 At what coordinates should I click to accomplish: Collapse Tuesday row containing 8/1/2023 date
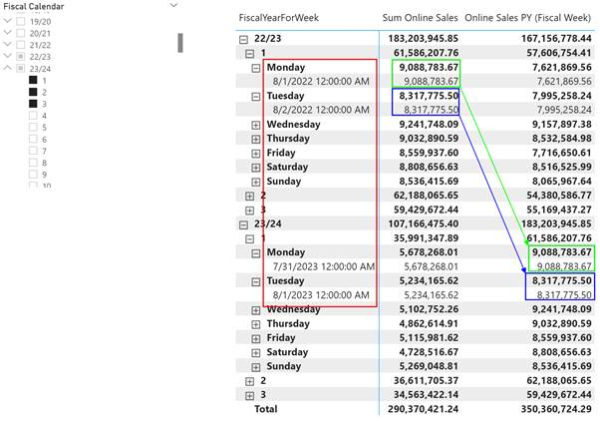pyautogui.click(x=257, y=282)
